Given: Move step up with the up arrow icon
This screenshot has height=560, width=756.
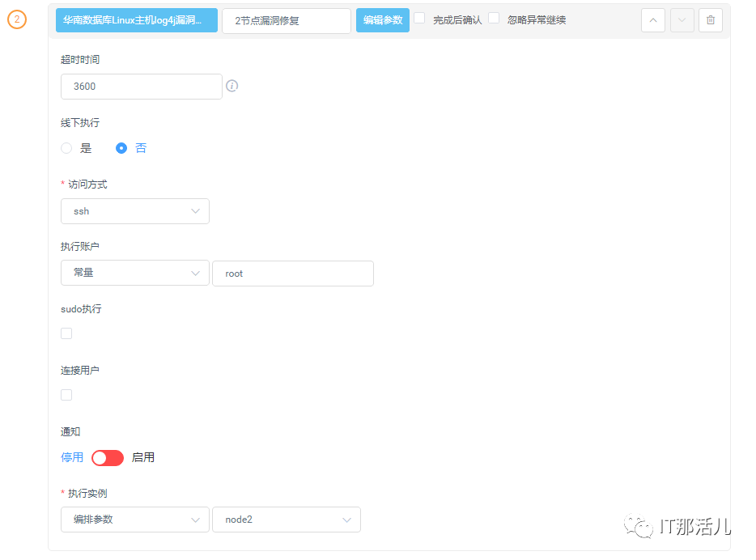Looking at the screenshot, I should pyautogui.click(x=653, y=20).
